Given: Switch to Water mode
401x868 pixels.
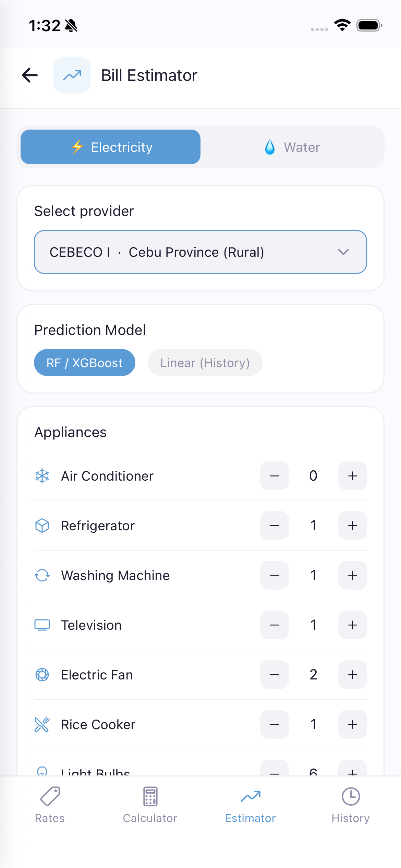Looking at the screenshot, I should click(x=292, y=147).
